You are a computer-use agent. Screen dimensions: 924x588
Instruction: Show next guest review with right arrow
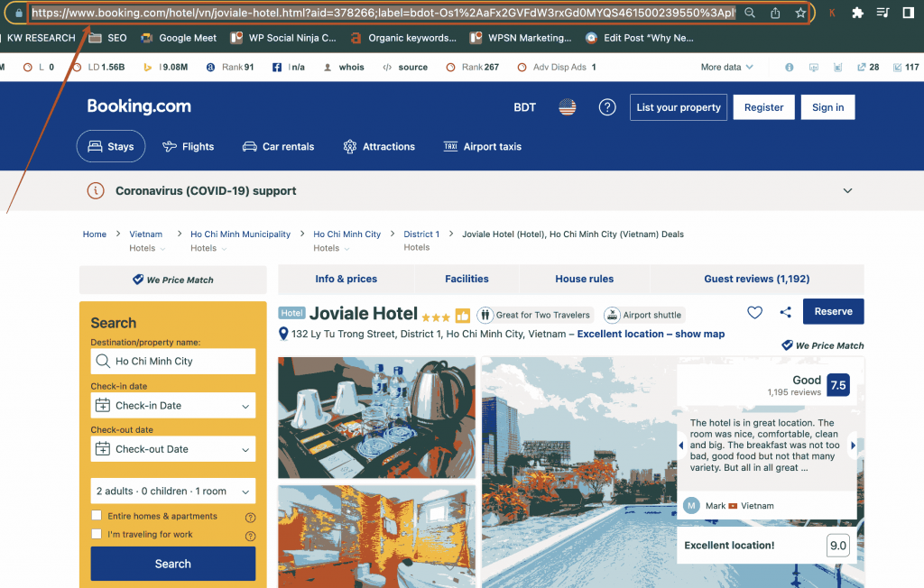(x=853, y=446)
